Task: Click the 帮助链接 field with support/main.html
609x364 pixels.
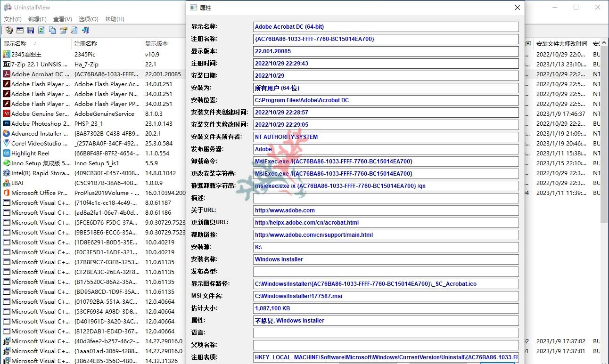Action: [386, 235]
